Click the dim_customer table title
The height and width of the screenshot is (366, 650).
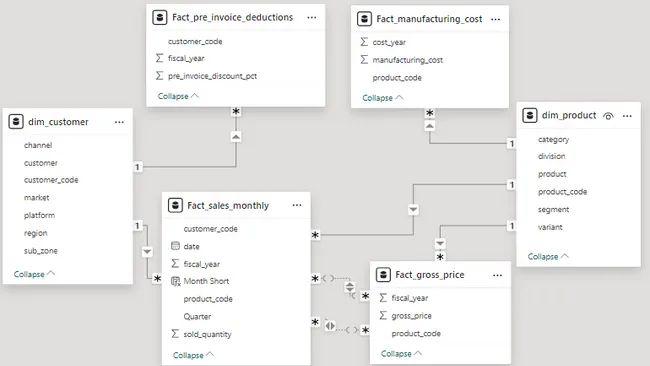pos(58,122)
